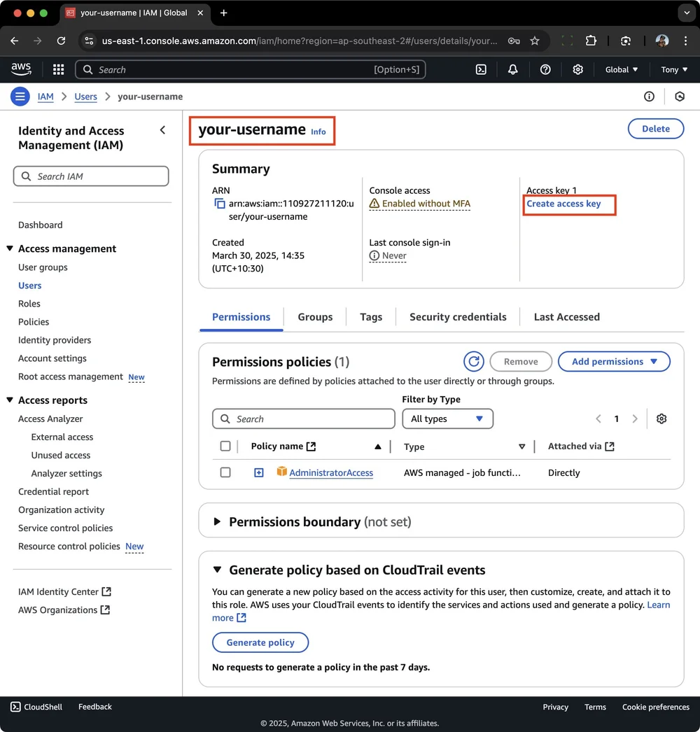Open the info panel icon near breadcrumb
Screen dimensions: 700x732
pyautogui.click(x=649, y=97)
